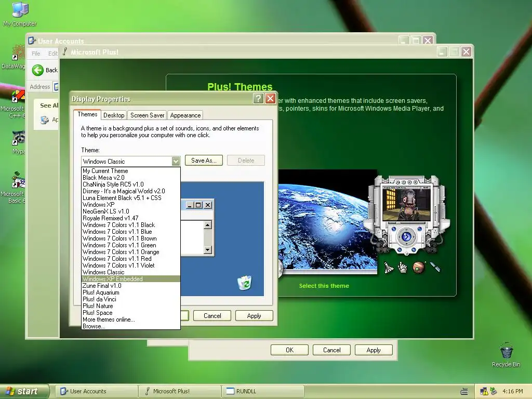The width and height of the screenshot is (532, 399).
Task: Click the raccoon Mypa desktop icon
Action: click(19, 138)
